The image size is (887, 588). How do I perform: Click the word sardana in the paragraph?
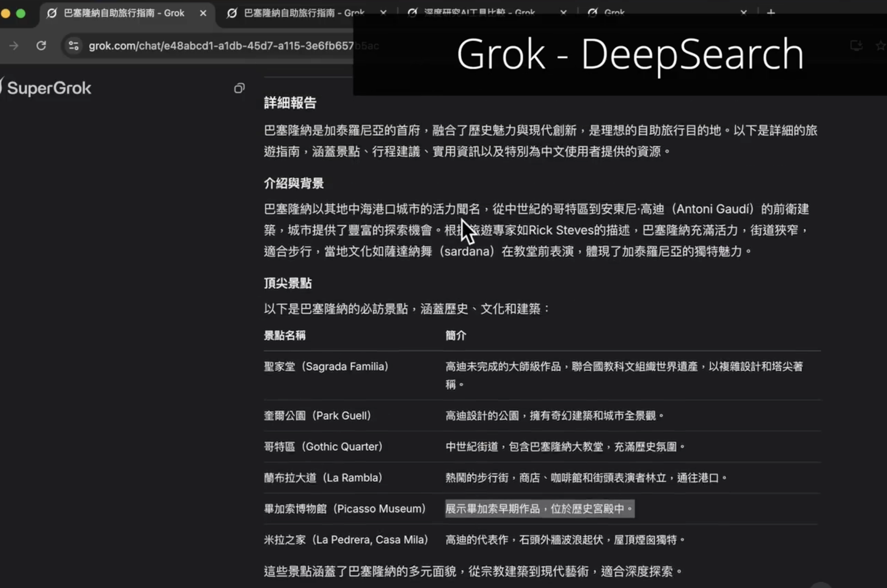pos(467,251)
